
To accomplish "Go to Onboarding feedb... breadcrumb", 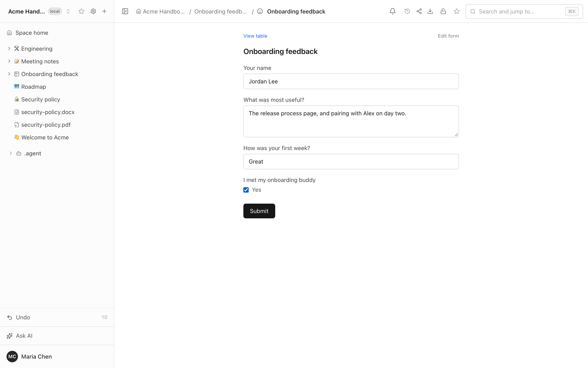I will (221, 11).
